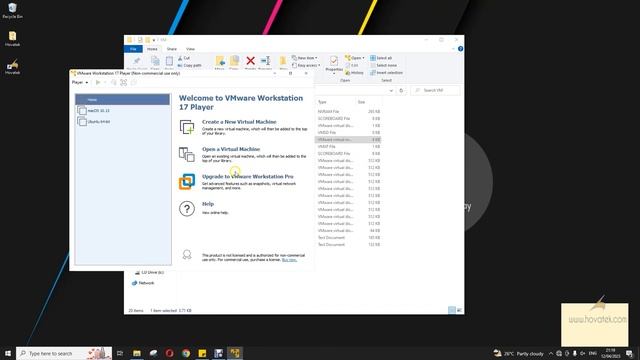Switch to the View ribbon tab

[x=190, y=49]
